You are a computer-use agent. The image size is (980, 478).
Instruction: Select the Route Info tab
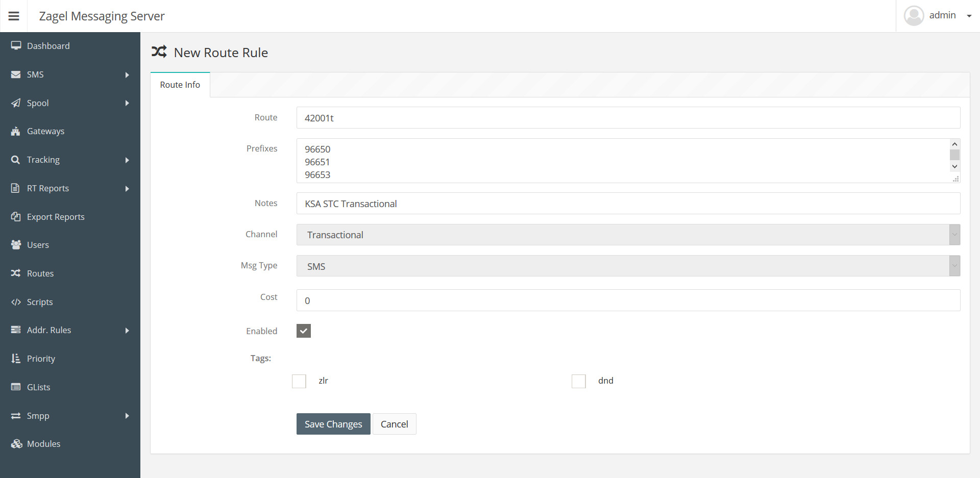click(x=180, y=85)
